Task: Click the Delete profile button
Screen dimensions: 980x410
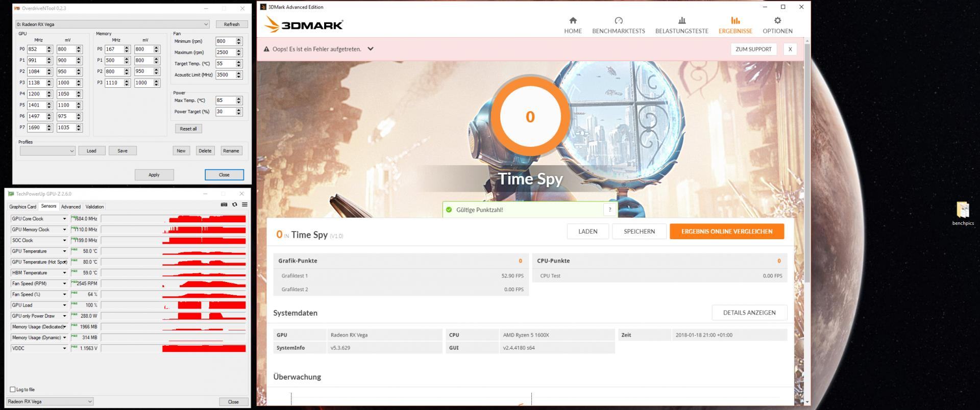Action: (205, 151)
